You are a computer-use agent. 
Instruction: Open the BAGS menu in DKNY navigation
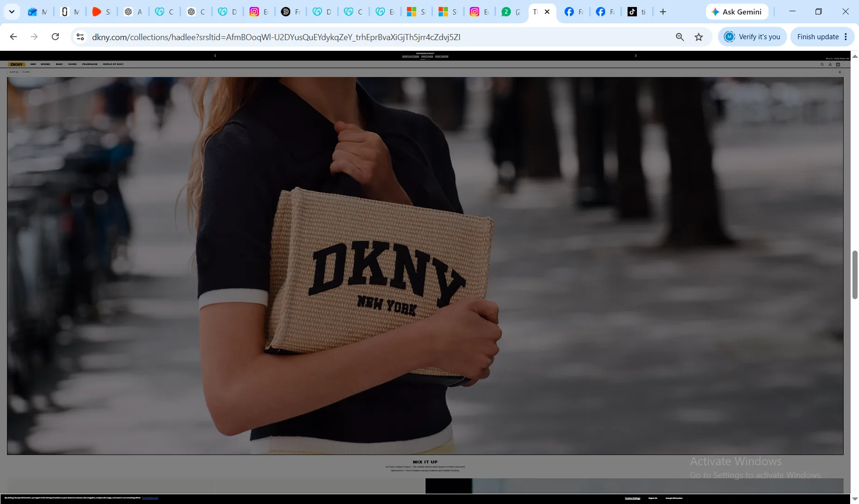(59, 64)
